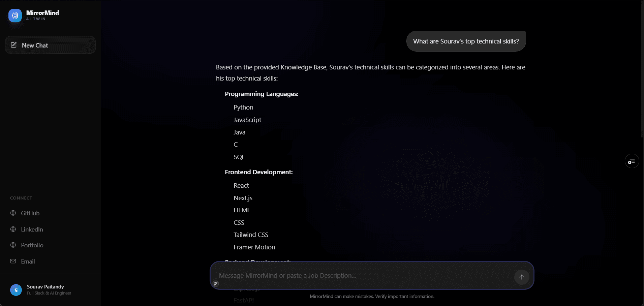Click the small round icon in input corner

[216, 284]
